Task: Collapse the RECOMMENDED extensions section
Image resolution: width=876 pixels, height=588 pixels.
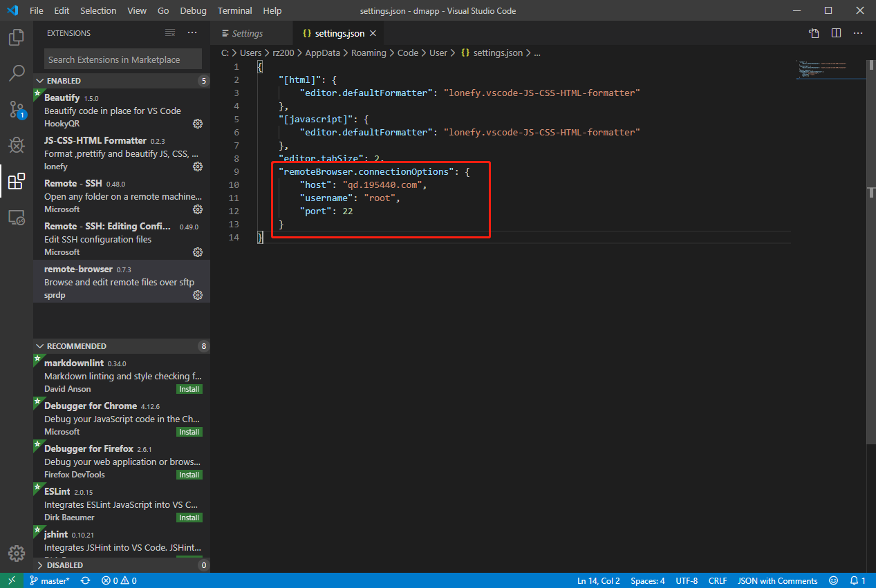Action: point(121,346)
